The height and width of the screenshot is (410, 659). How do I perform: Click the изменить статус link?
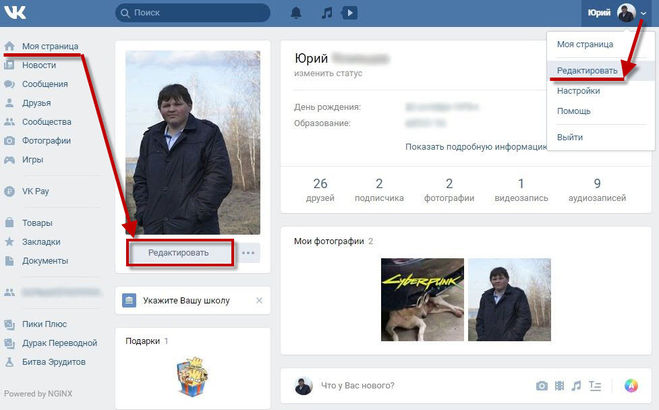pyautogui.click(x=328, y=74)
